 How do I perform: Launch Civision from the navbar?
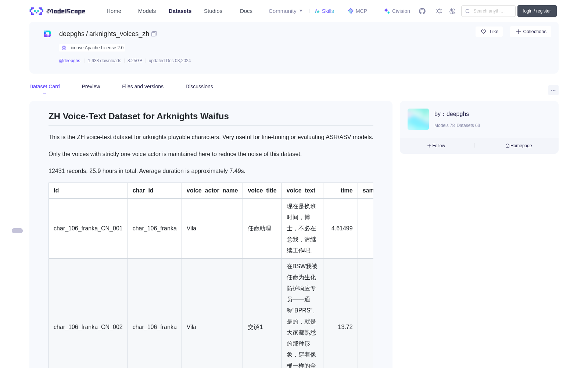click(397, 11)
